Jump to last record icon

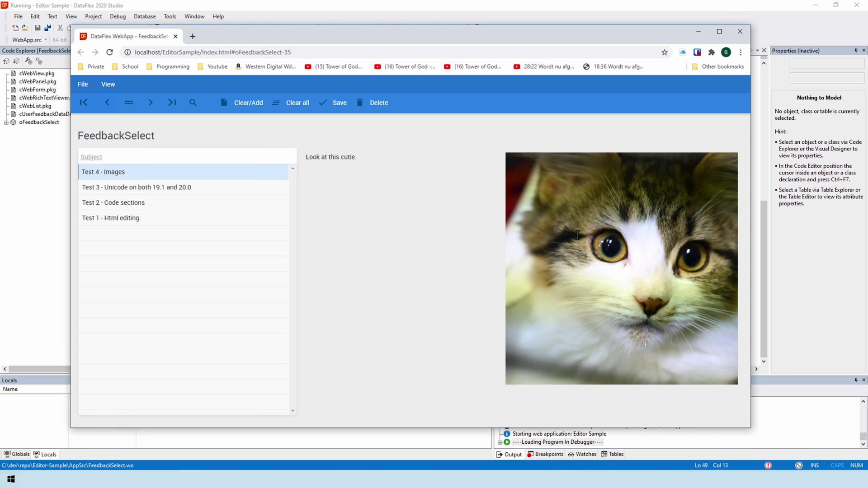tap(172, 103)
